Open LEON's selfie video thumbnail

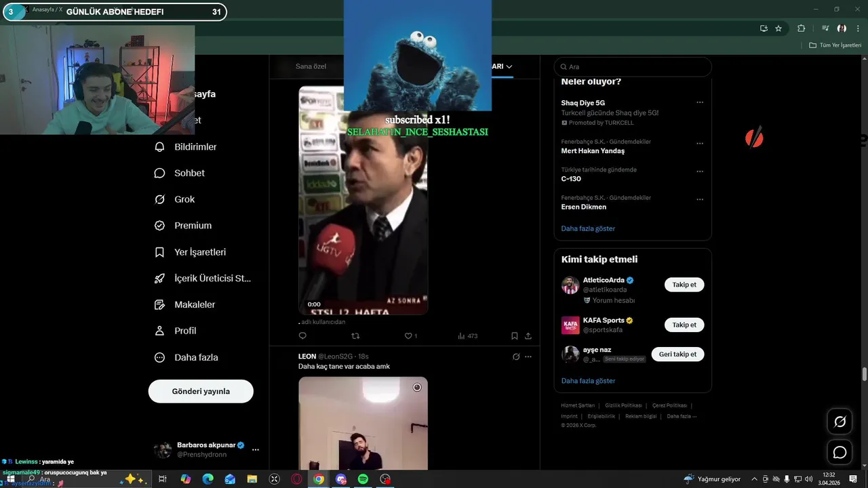tap(363, 424)
